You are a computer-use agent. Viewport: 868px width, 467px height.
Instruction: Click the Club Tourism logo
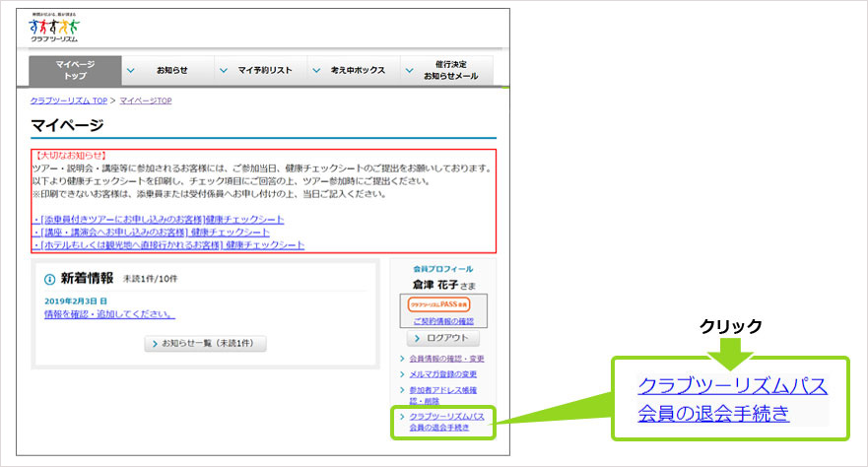[x=53, y=31]
